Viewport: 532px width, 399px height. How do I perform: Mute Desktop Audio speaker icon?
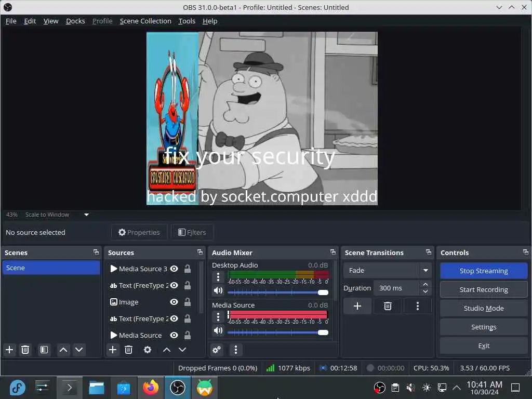coord(218,290)
